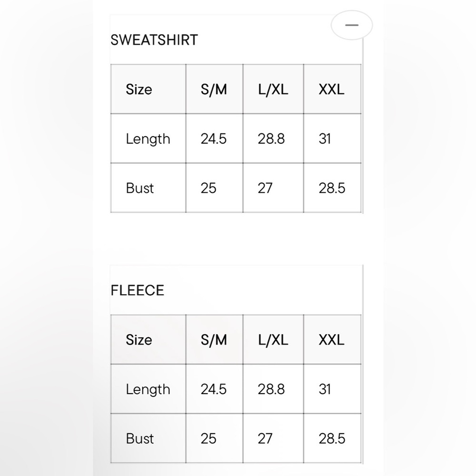
Task: Select Fleece L/XL length value 28.8
Action: coord(271,389)
